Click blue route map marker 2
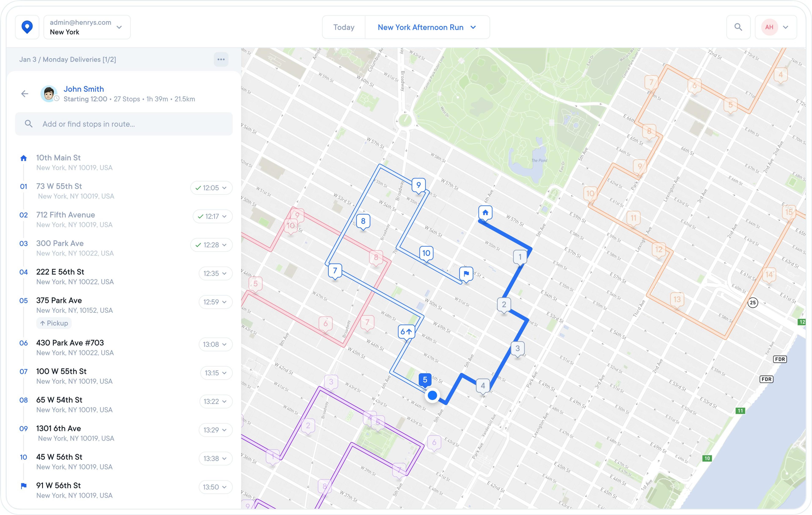 coord(504,305)
